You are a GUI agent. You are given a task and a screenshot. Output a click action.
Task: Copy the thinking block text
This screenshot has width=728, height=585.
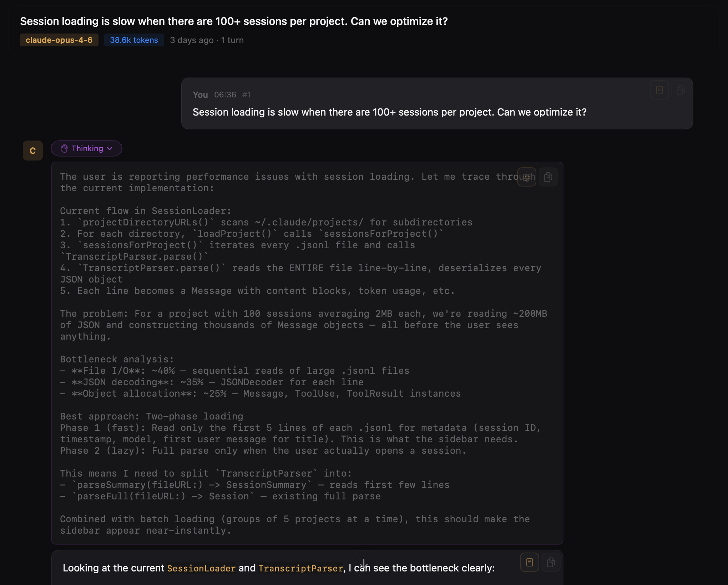tap(548, 177)
